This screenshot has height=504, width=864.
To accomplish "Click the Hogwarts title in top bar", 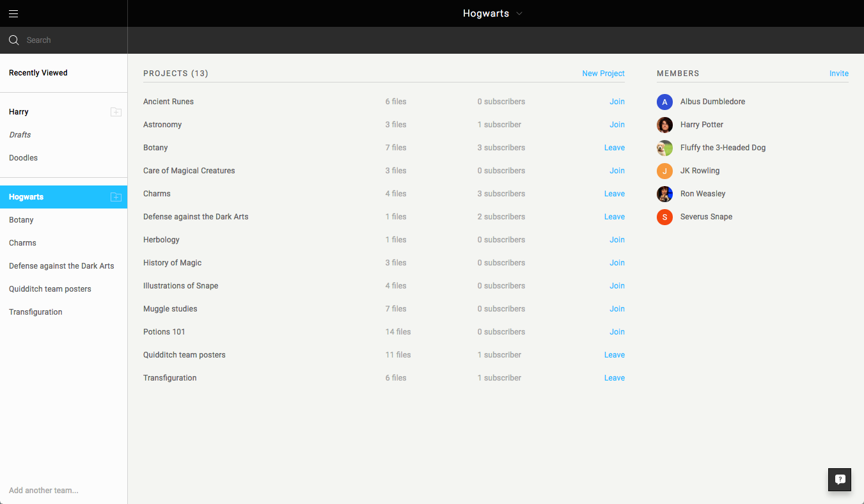I will click(486, 13).
